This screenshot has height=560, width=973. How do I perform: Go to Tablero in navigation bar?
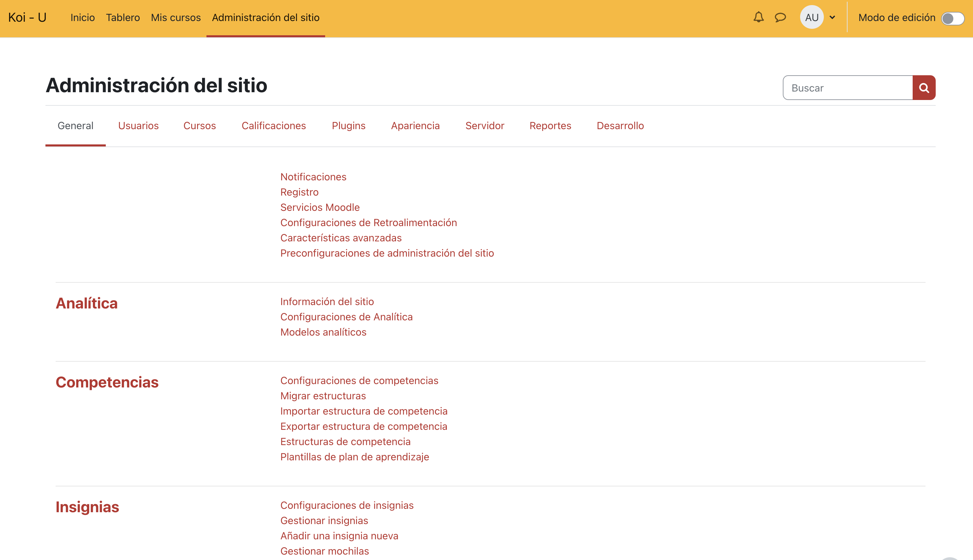[x=123, y=17]
